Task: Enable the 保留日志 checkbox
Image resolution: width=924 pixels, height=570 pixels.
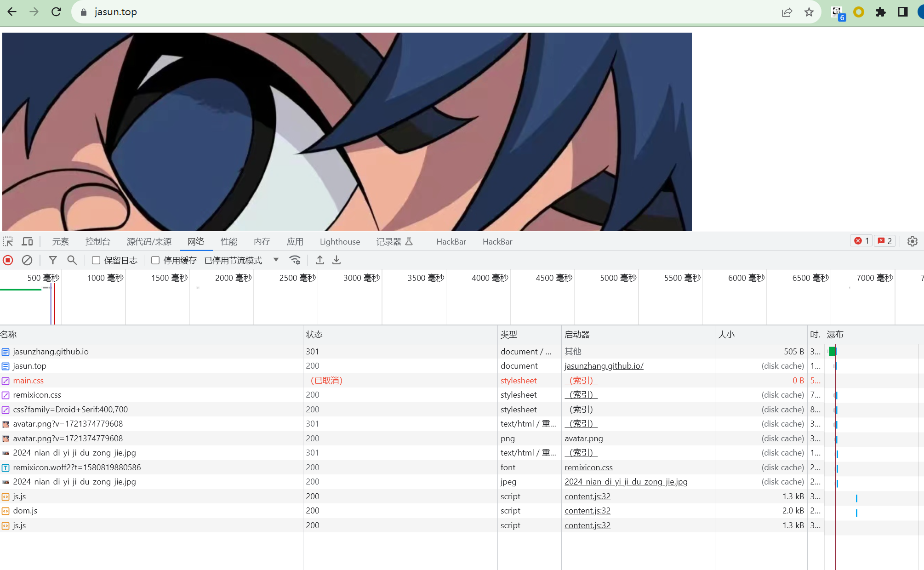Action: point(96,260)
